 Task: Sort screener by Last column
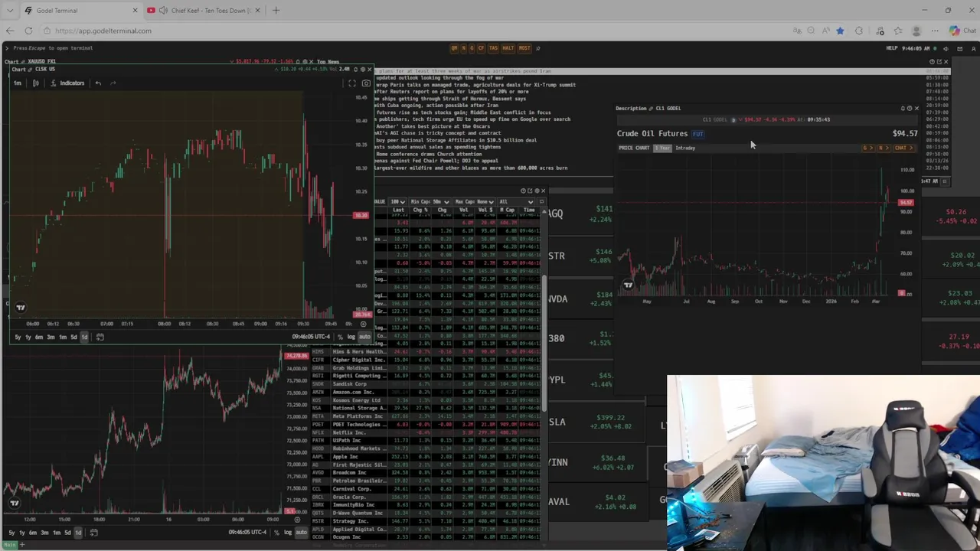(x=398, y=210)
